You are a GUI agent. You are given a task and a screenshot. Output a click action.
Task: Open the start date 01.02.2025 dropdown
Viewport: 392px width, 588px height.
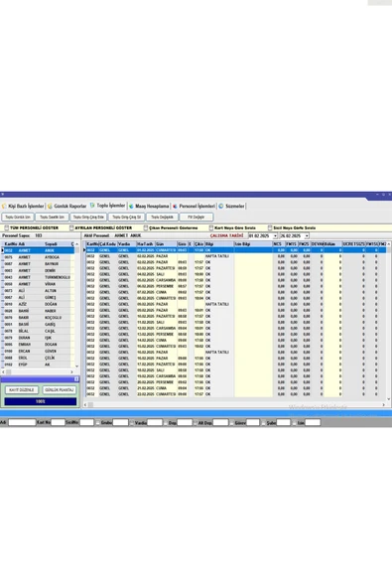(275, 235)
